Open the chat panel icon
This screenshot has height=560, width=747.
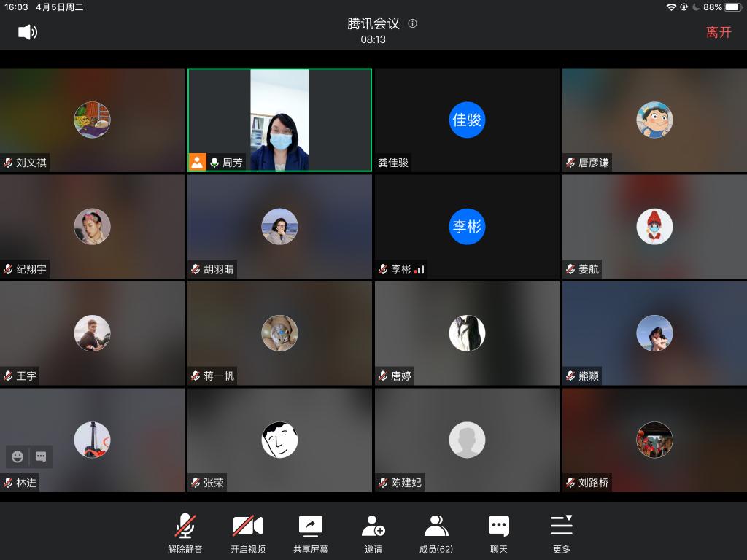pos(499,525)
